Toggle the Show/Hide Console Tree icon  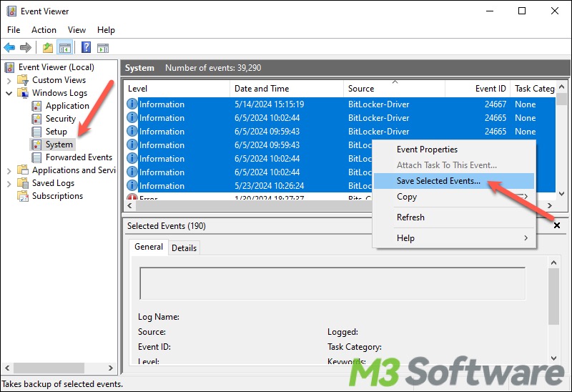tap(65, 47)
